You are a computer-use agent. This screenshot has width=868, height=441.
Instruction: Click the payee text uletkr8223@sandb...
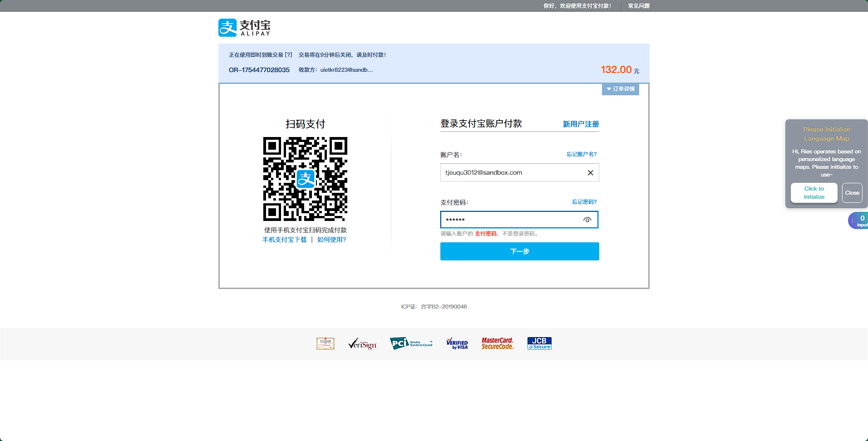pos(346,70)
